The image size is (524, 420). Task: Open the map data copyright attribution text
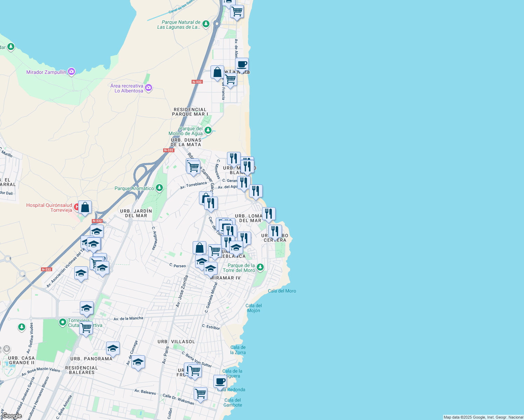pyautogui.click(x=482, y=417)
